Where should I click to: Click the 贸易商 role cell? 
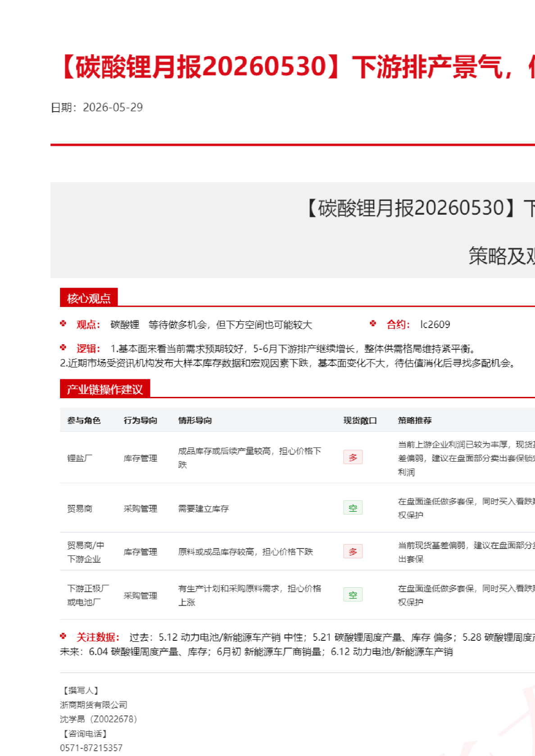pyautogui.click(x=80, y=508)
